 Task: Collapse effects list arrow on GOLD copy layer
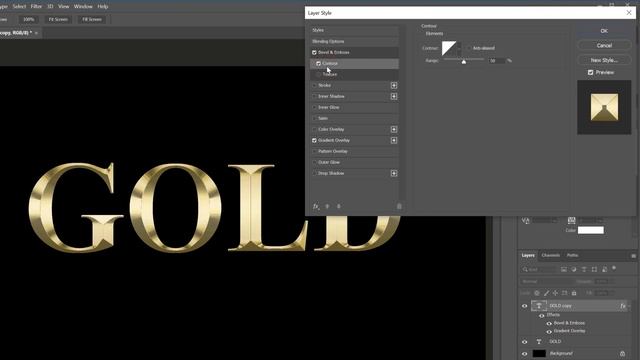pos(629,306)
